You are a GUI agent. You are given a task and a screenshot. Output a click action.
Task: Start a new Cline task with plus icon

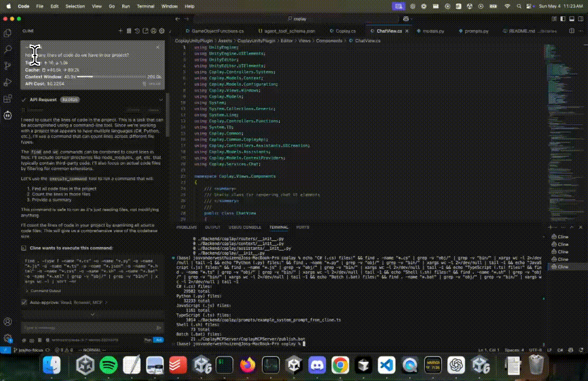click(121, 31)
